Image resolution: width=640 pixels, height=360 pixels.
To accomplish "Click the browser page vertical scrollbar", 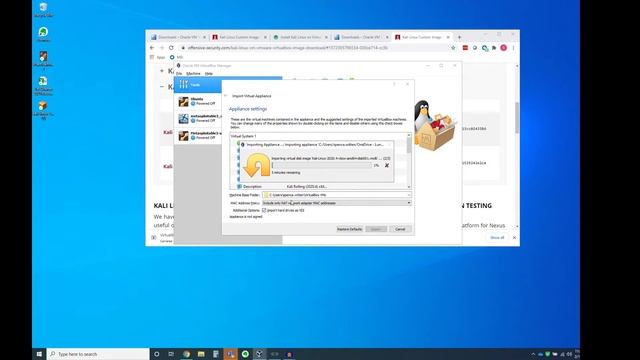I will tap(517, 118).
